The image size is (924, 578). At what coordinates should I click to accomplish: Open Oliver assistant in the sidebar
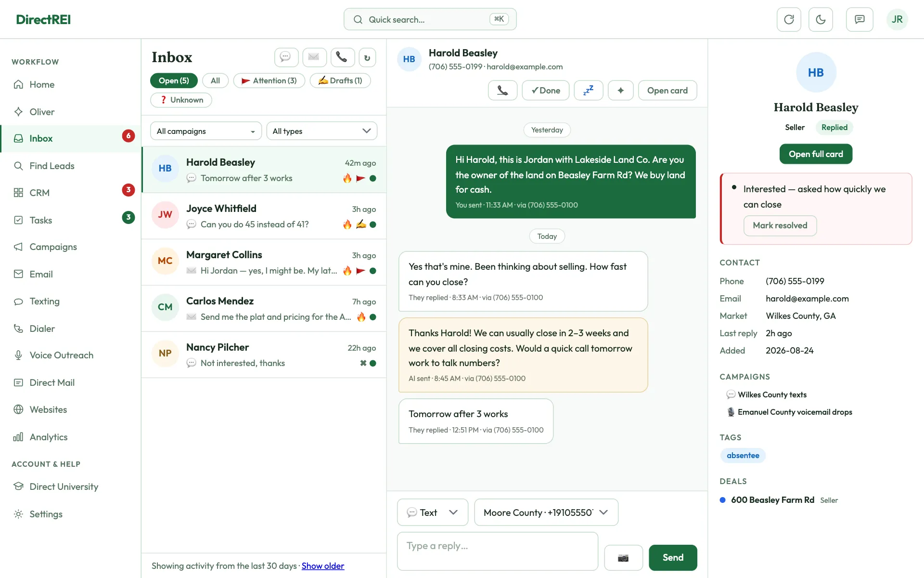[x=70, y=112]
